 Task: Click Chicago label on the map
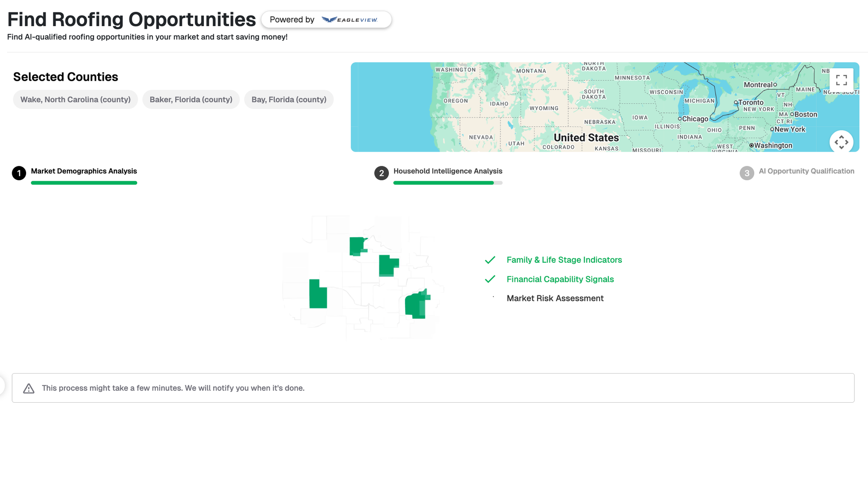pyautogui.click(x=694, y=119)
